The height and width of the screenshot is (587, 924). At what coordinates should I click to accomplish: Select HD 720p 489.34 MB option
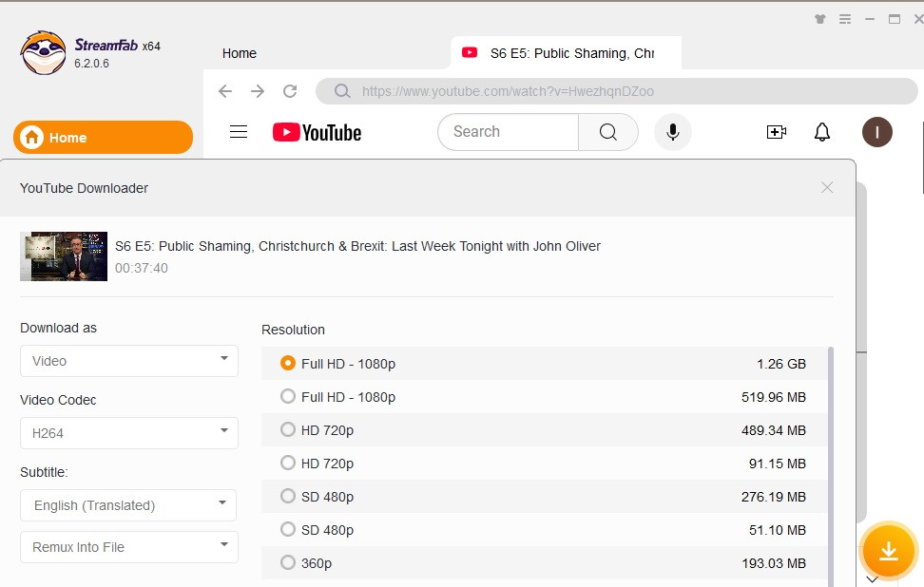[x=544, y=429]
